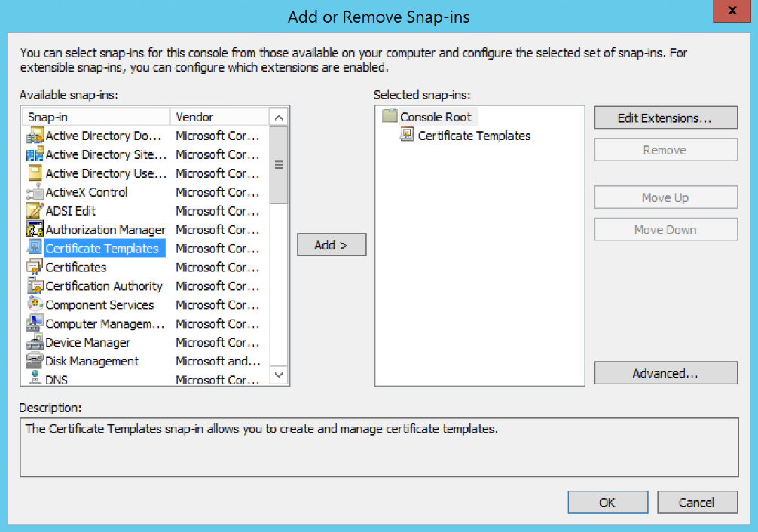Select Console Root in selected snap-ins
This screenshot has width=758, height=532.
436,116
